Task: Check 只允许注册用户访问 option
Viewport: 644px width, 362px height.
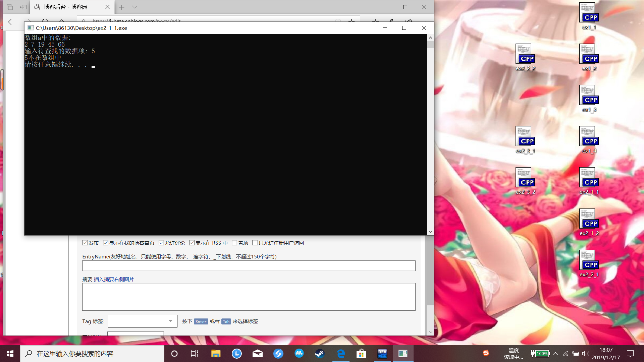Action: tap(255, 243)
